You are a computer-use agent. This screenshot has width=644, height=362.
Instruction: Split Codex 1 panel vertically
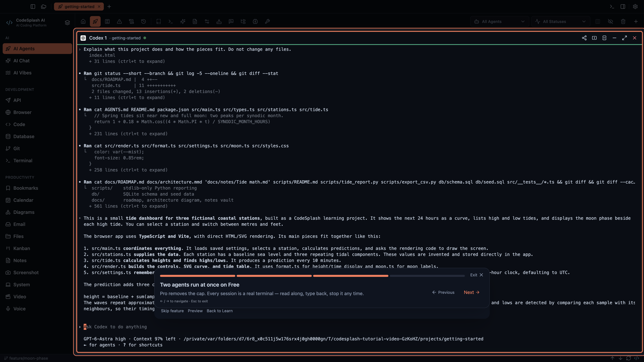point(594,38)
